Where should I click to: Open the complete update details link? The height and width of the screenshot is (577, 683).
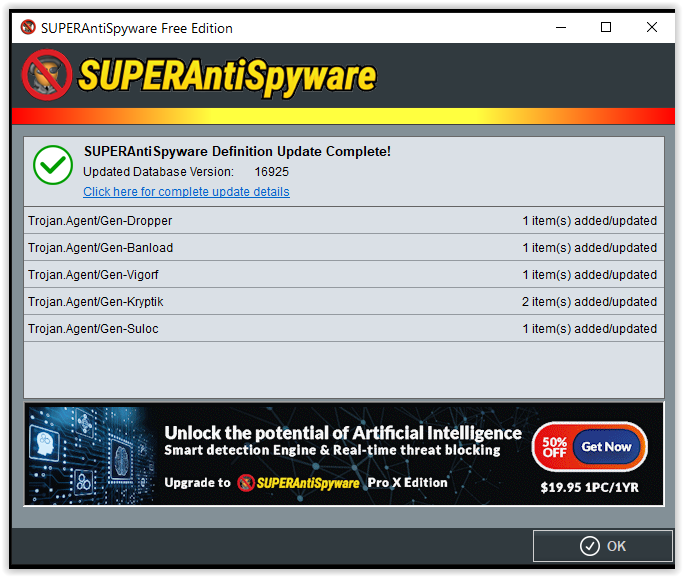[186, 192]
